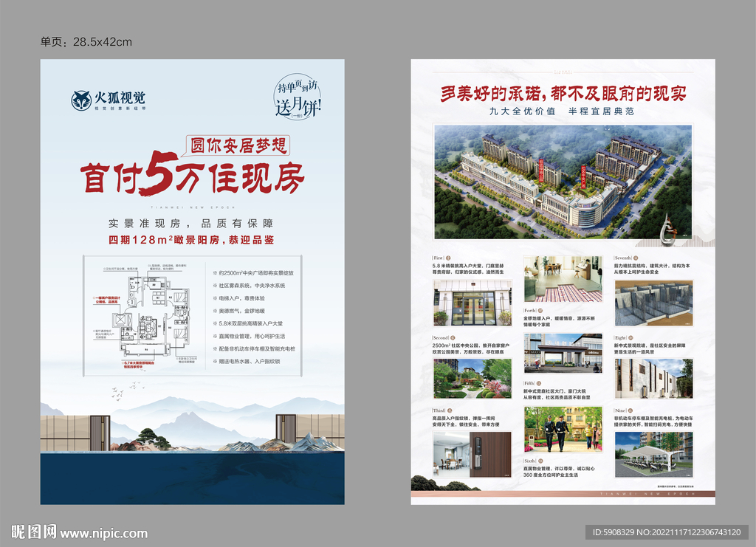Click the red floor plan note about elevator design
Screen dimensions: 756x547
coord(106,300)
